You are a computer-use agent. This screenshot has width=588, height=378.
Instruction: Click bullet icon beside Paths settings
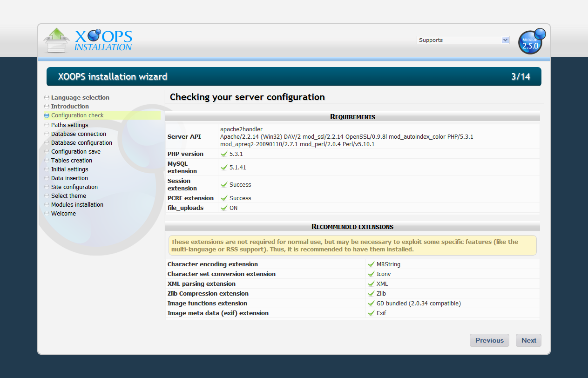(47, 125)
